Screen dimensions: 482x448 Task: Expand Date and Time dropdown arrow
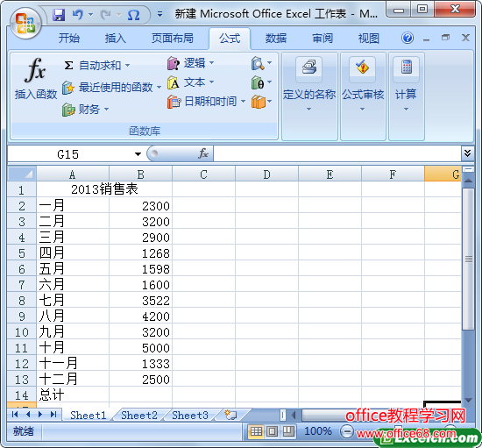pos(243,101)
